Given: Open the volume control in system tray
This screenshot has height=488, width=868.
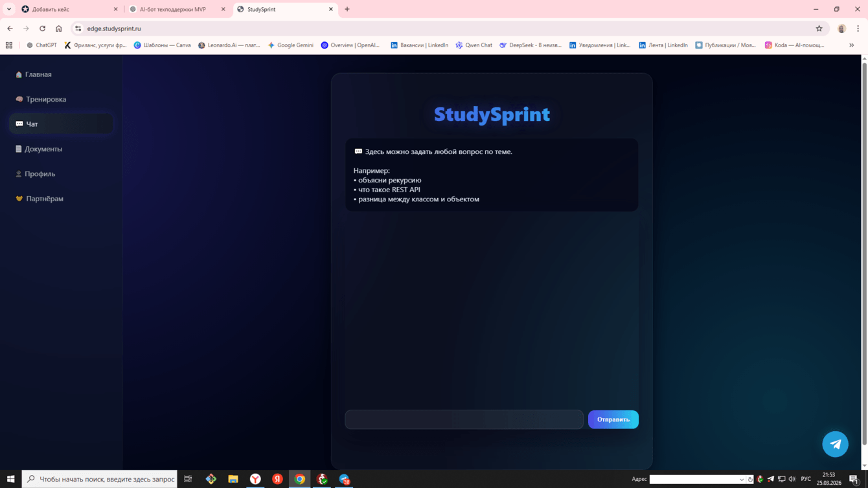Looking at the screenshot, I should pyautogui.click(x=792, y=479).
